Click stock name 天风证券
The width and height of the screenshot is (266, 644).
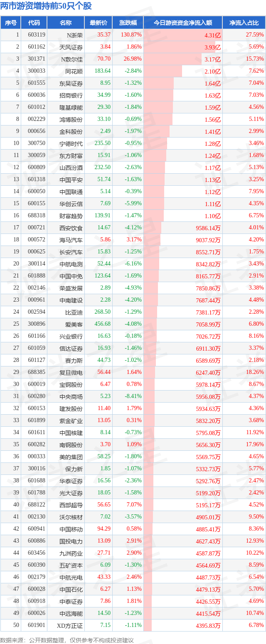pyautogui.click(x=71, y=47)
